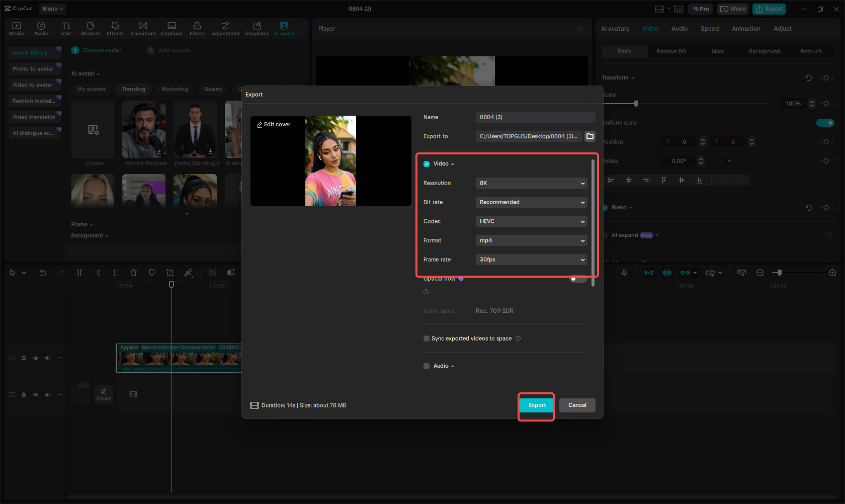Screen dimensions: 845x504
Task: Open the Codec dropdown showing HEVC
Action: (531, 221)
